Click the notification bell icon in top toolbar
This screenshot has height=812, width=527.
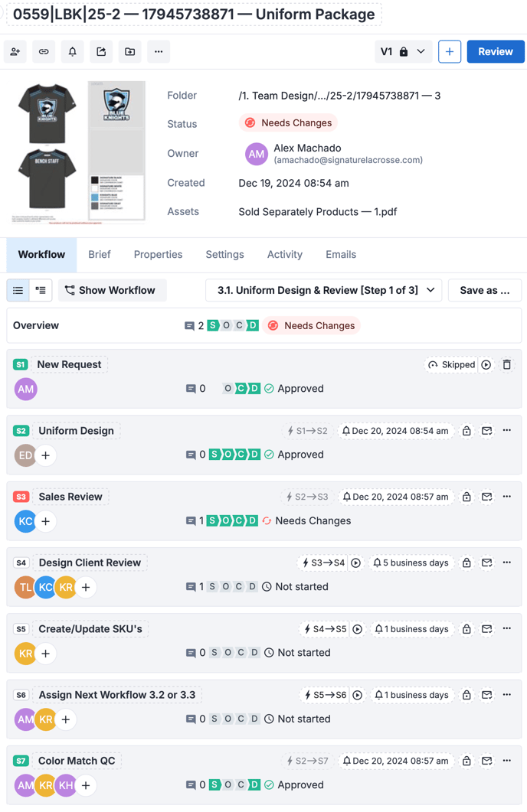pos(73,52)
